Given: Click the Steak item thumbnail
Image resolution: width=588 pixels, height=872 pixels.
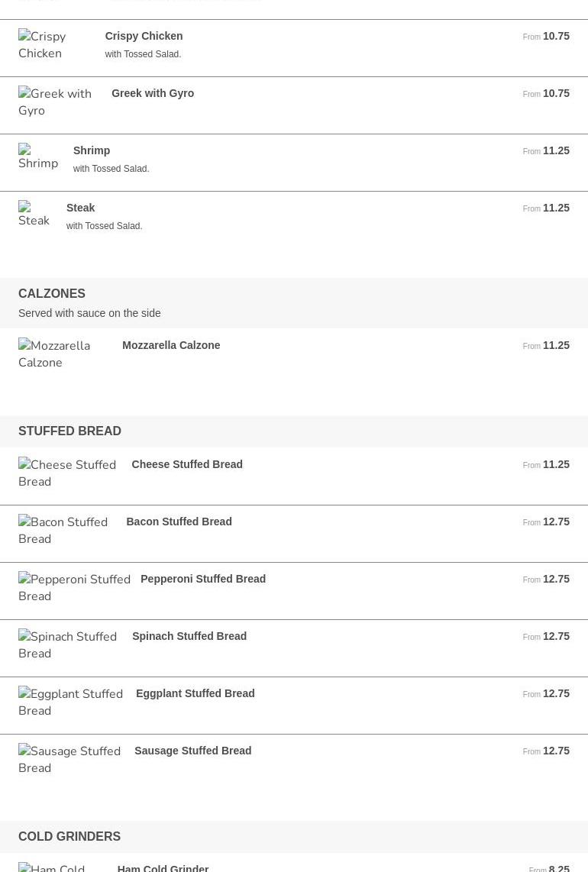Looking at the screenshot, I should 34,215.
